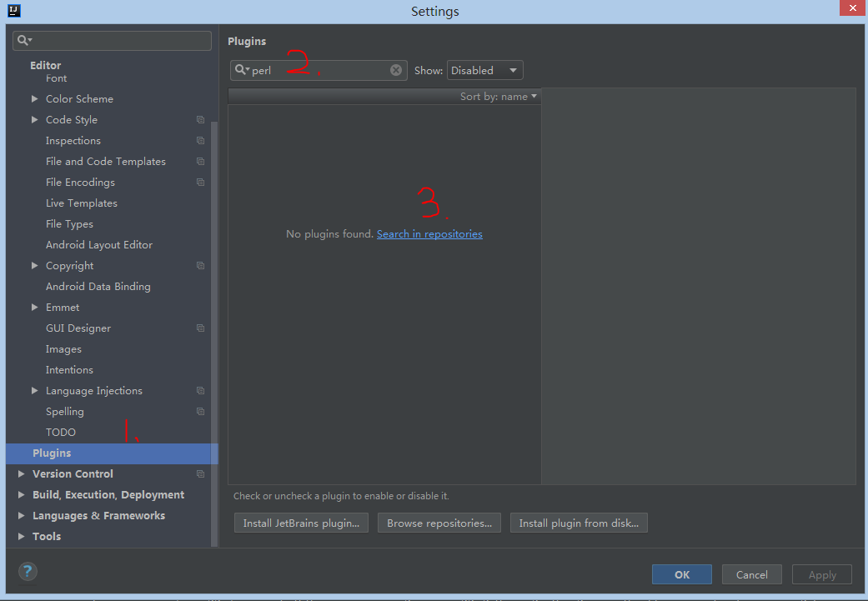This screenshot has width=868, height=601.
Task: Click the help question mark icon
Action: click(28, 571)
